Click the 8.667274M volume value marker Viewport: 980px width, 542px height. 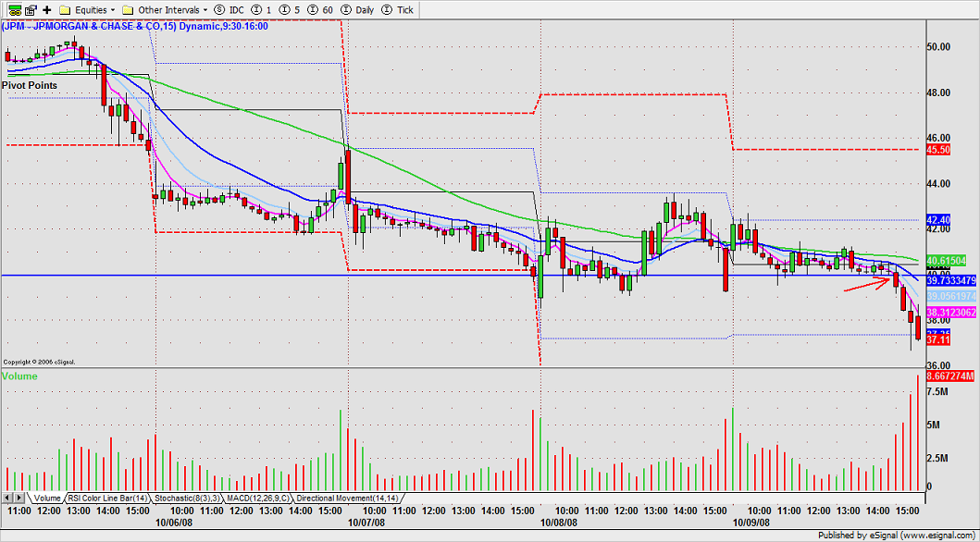tap(950, 376)
